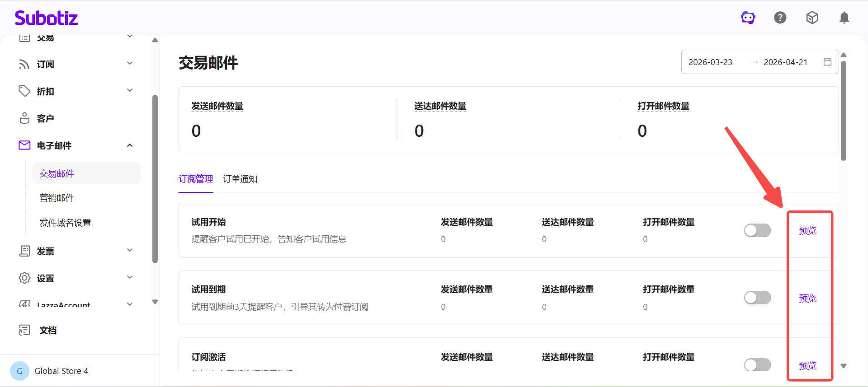Select 营销邮件 in the sidebar
This screenshot has height=387, width=868.
pyautogui.click(x=57, y=198)
